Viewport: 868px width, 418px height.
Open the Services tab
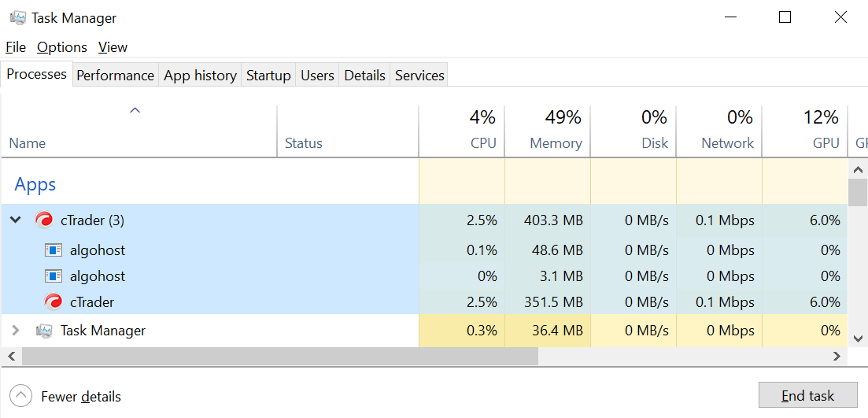click(419, 76)
